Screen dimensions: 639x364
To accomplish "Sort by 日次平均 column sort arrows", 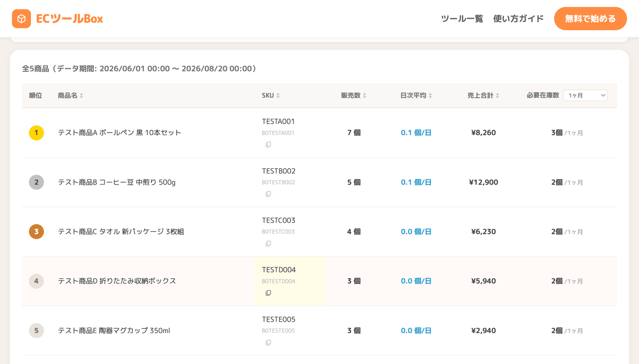I will coord(430,95).
